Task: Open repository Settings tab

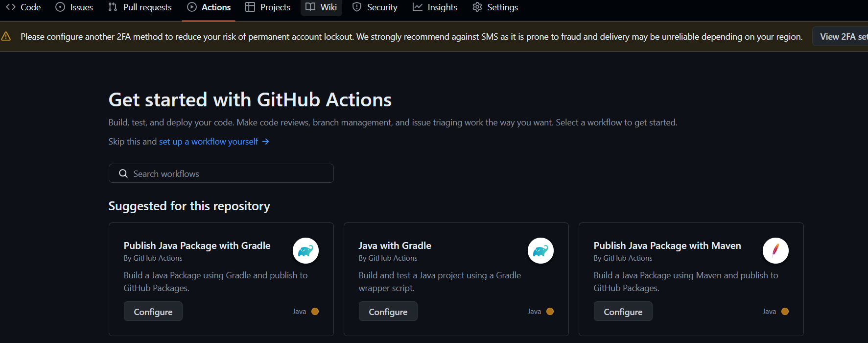Action: (x=495, y=7)
